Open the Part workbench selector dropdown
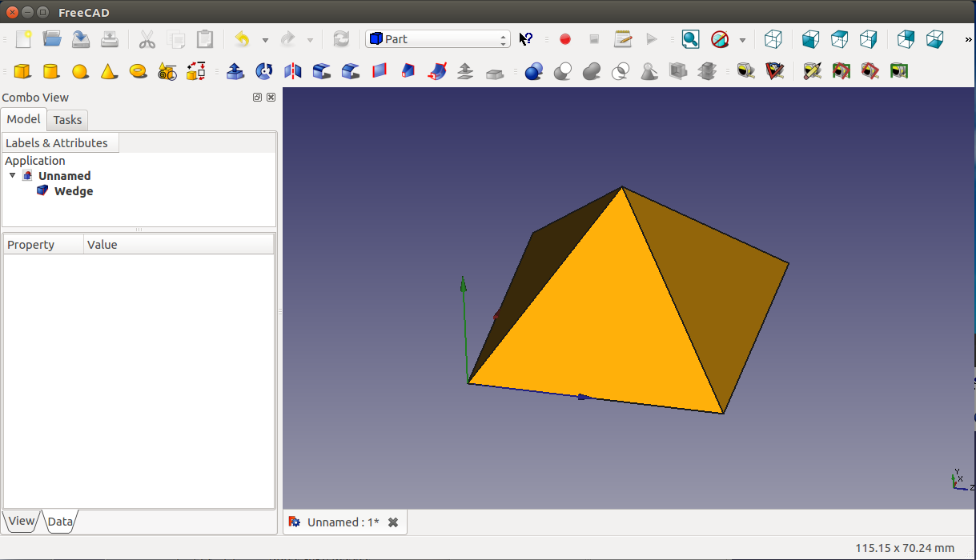Image resolution: width=976 pixels, height=560 pixels. [x=438, y=39]
